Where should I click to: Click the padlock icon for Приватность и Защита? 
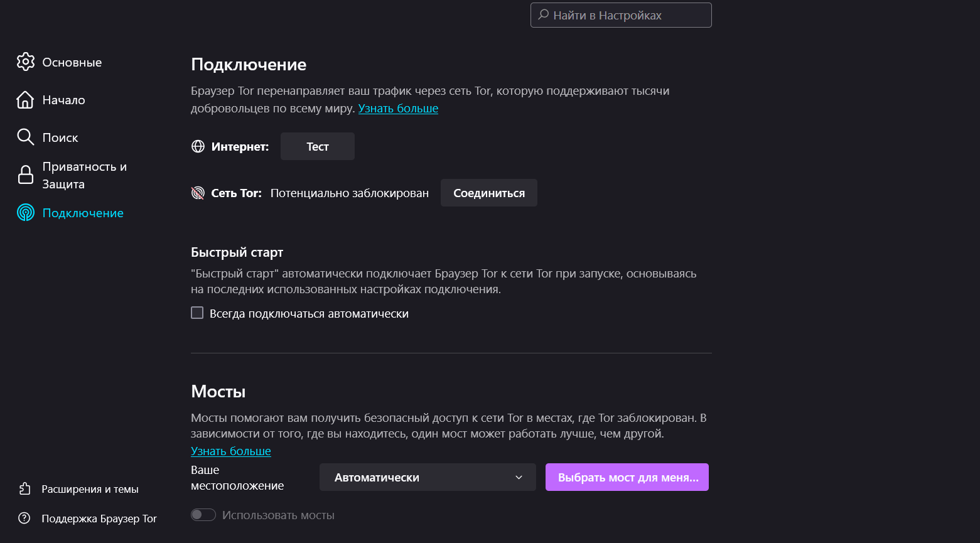click(25, 175)
